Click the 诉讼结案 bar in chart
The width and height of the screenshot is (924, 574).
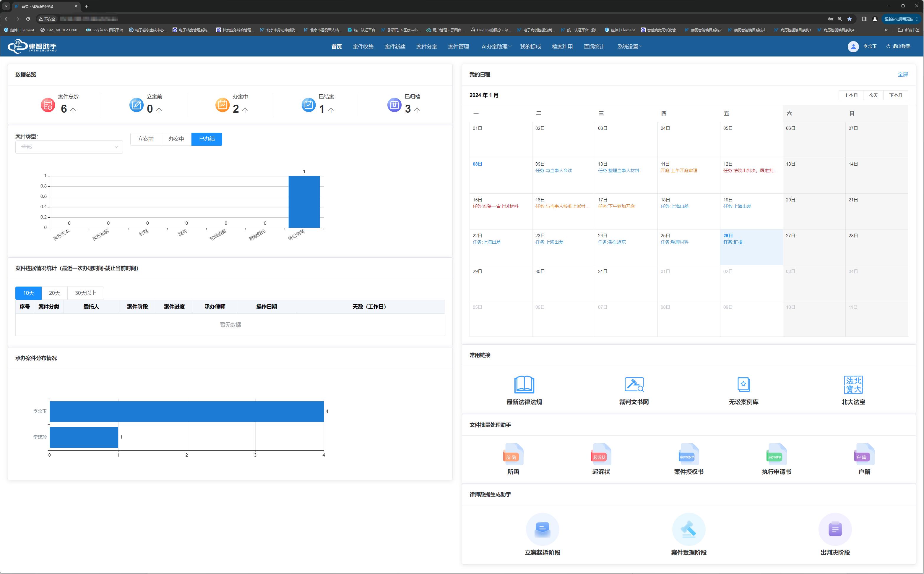click(304, 202)
